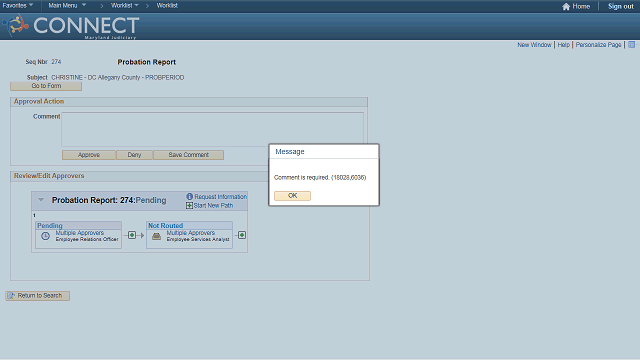Viewport: 640px width, 360px height.
Task: Open the Start New Path link
Action: coord(213,206)
